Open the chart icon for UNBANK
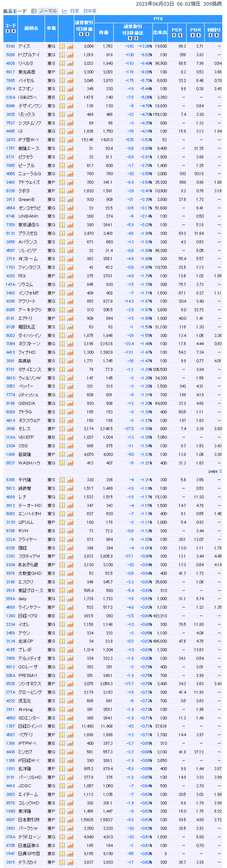 coord(70,216)
